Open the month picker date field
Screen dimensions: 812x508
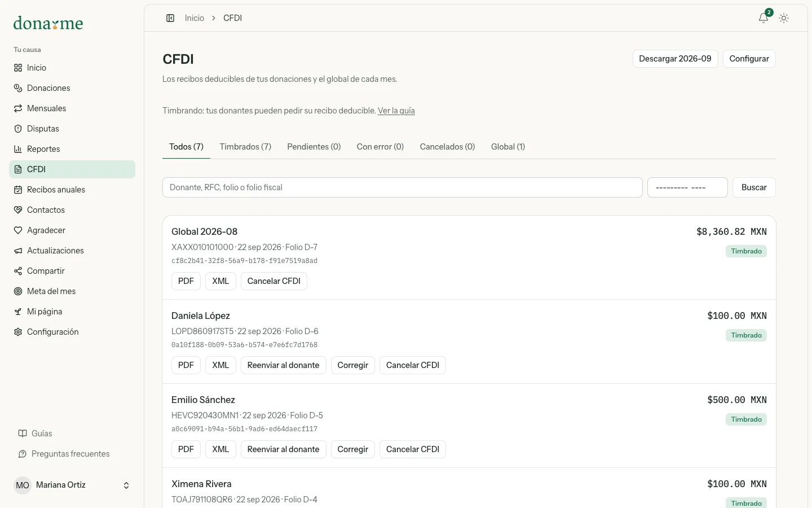click(687, 187)
